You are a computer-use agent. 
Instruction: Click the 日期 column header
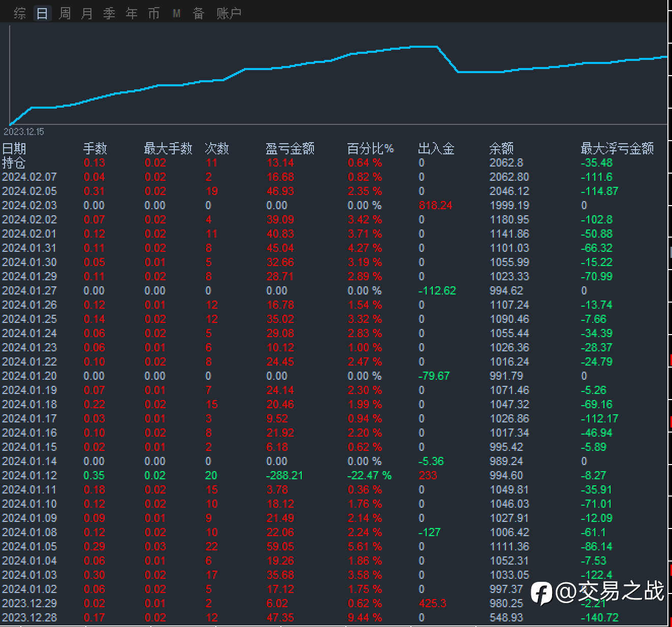click(x=14, y=148)
